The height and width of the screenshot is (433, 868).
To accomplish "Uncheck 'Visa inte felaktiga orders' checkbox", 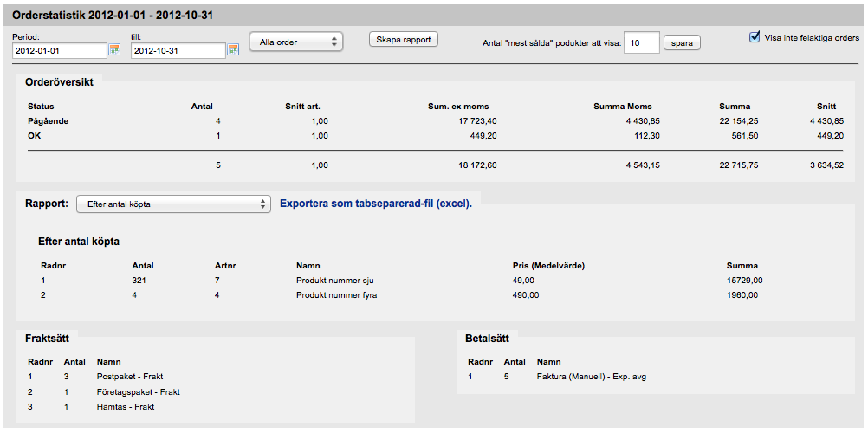I will (754, 37).
